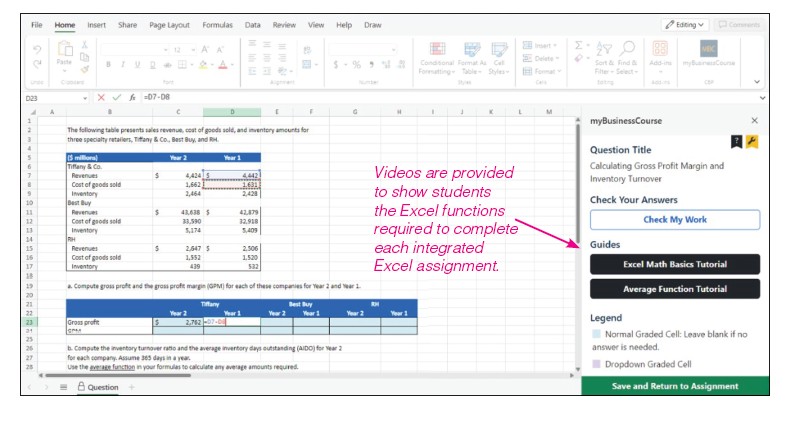Click the Find & Select magnifier icon
Screen dimensions: 787x422
pos(628,49)
